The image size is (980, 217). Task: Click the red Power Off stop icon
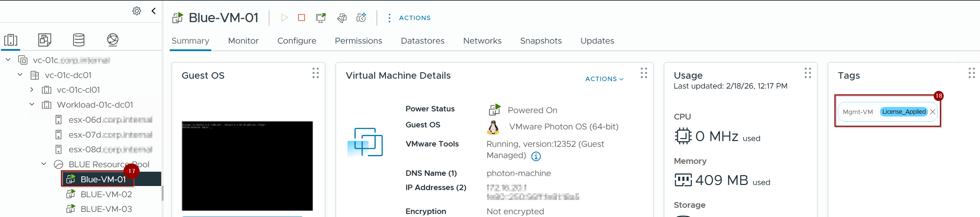(x=301, y=17)
